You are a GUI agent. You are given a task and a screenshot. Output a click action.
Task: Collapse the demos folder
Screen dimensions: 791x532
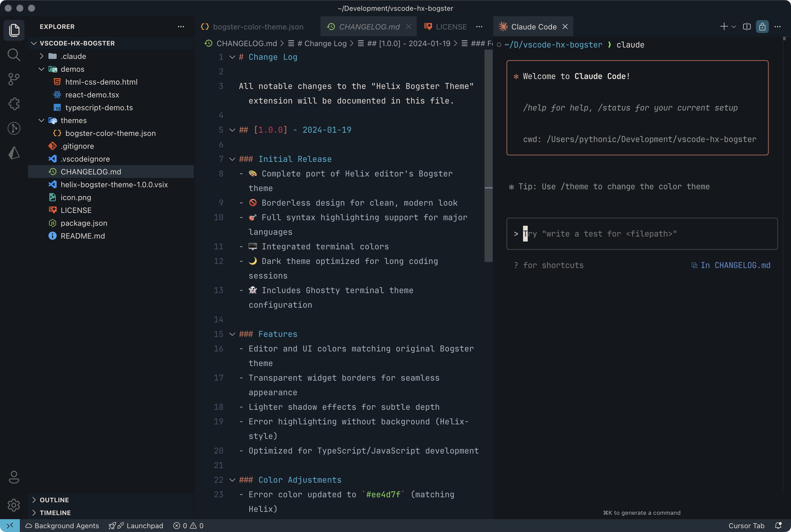[x=42, y=69]
